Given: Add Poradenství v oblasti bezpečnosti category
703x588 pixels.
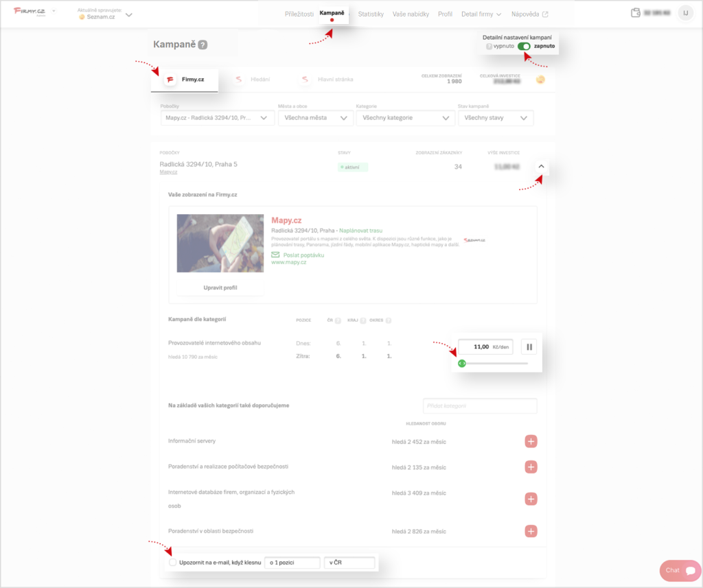Looking at the screenshot, I should [531, 531].
